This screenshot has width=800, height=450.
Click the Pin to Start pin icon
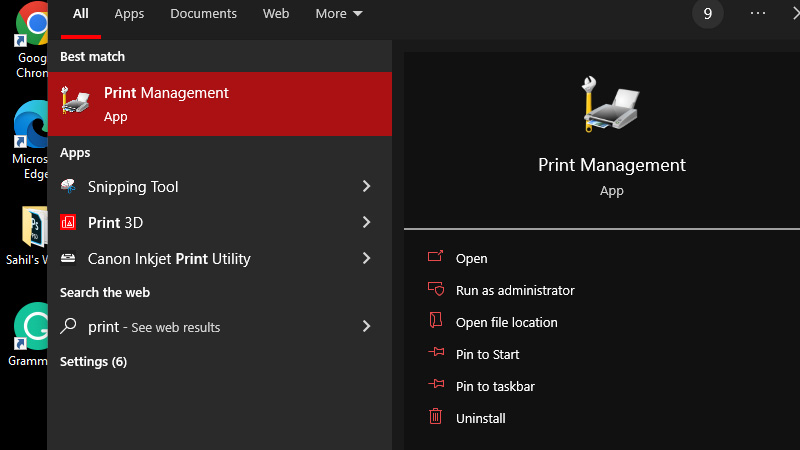tap(436, 352)
